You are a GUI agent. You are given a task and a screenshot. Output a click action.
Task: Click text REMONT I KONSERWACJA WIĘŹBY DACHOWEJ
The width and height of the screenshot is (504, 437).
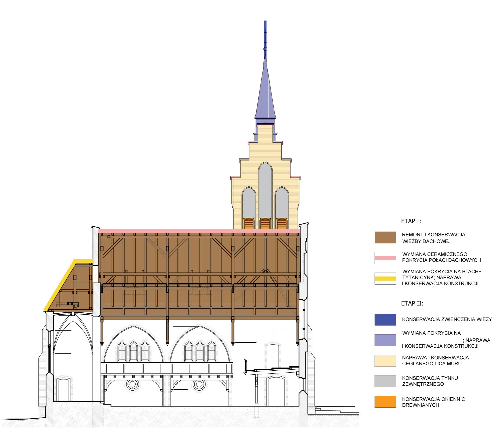coord(433,238)
